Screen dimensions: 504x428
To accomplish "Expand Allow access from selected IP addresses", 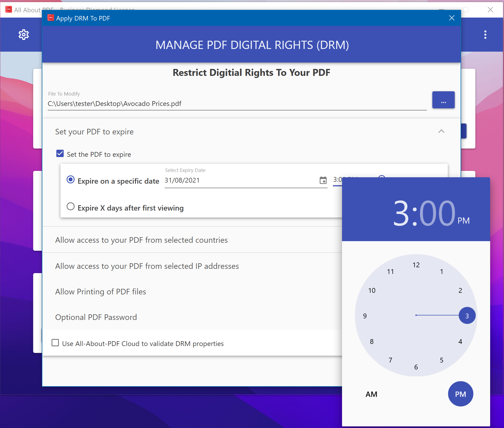I will pyautogui.click(x=147, y=266).
